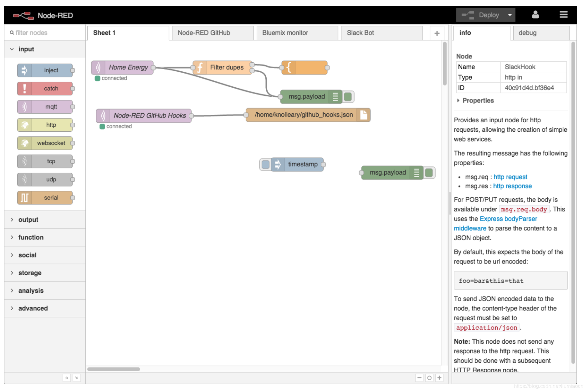586x392 pixels.
Task: Switch to the Sheet 1 tab
Action: (x=128, y=33)
